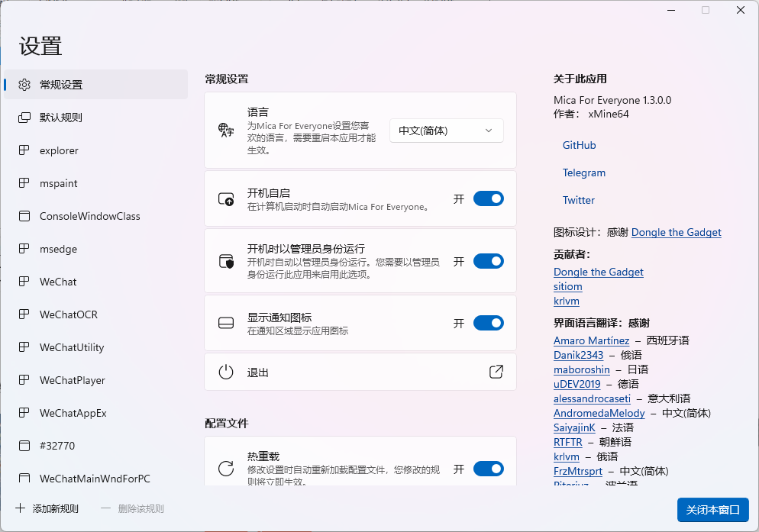Open the msedge rule
Screen dimensions: 759x532
(96, 249)
